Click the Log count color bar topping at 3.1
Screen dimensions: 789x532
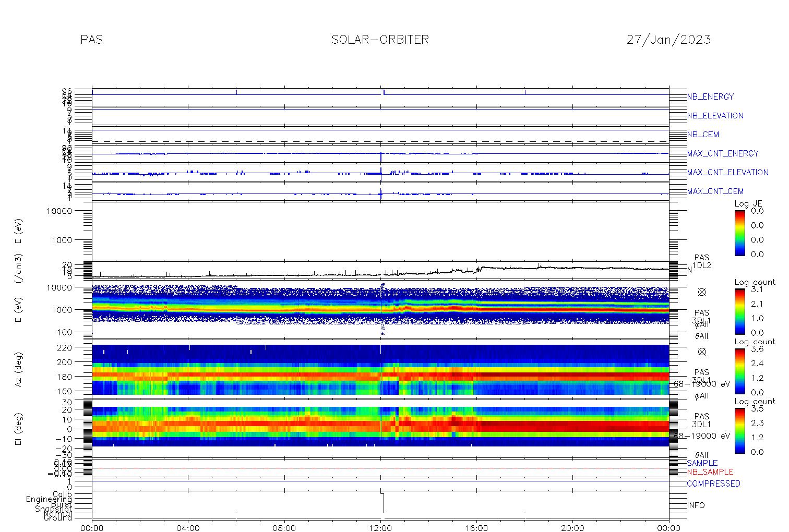click(x=740, y=311)
